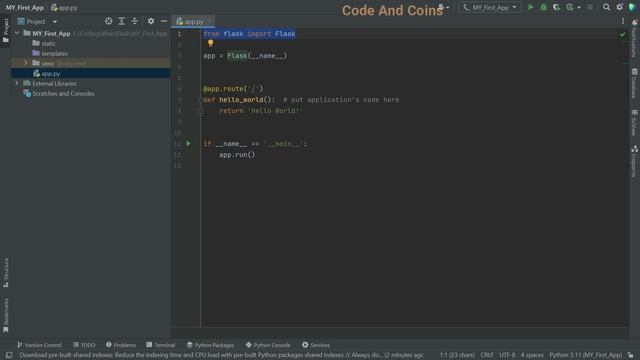
Task: Toggle the Endpoints side tab
Action: click(634, 161)
